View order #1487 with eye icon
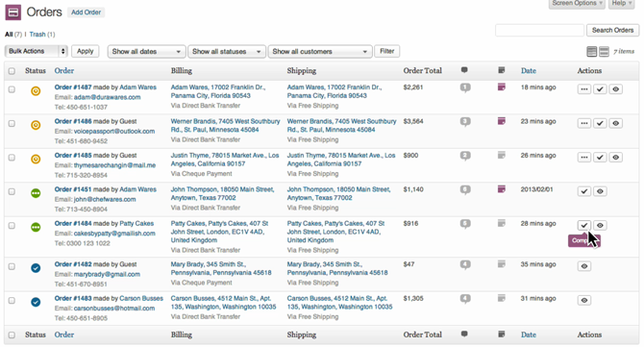644x347 pixels. (x=616, y=89)
